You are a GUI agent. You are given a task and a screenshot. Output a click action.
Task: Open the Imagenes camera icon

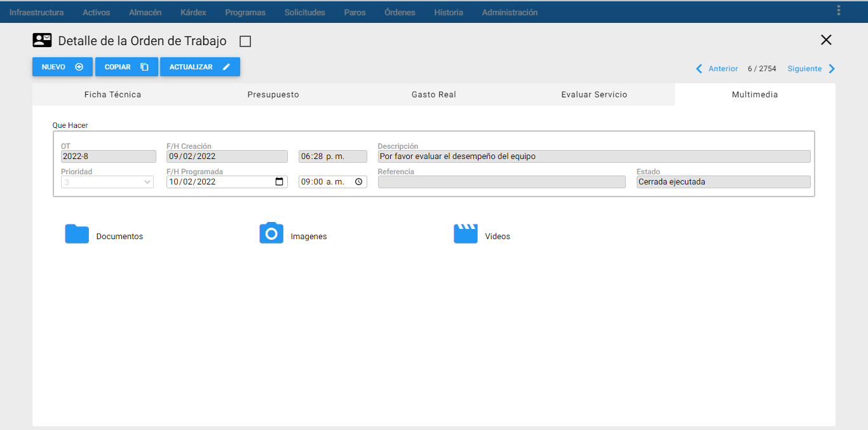tap(271, 233)
